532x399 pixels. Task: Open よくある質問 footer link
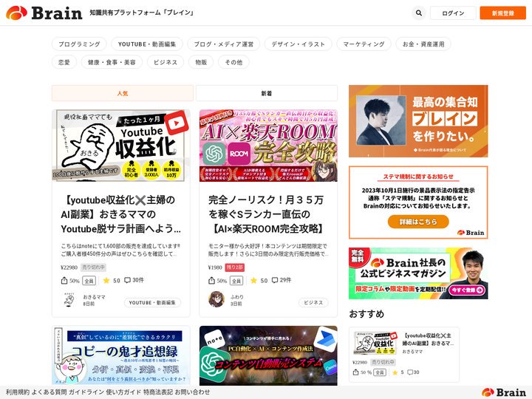[50, 392]
